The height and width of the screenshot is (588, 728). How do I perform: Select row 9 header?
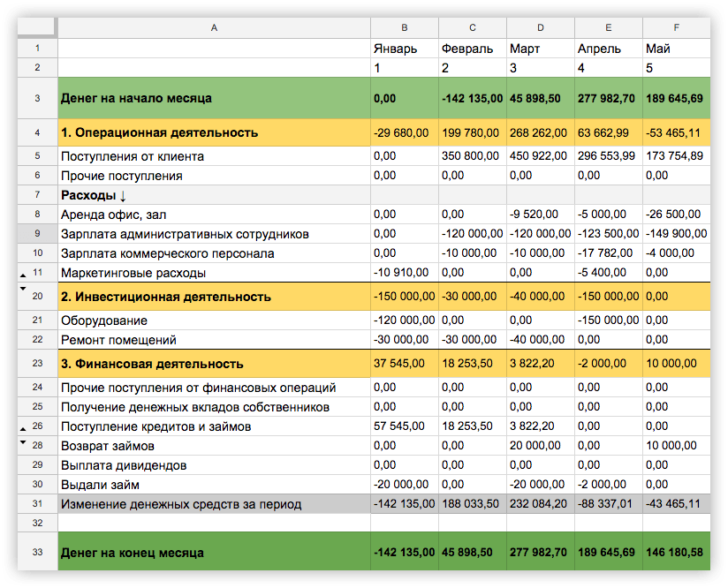click(37, 233)
